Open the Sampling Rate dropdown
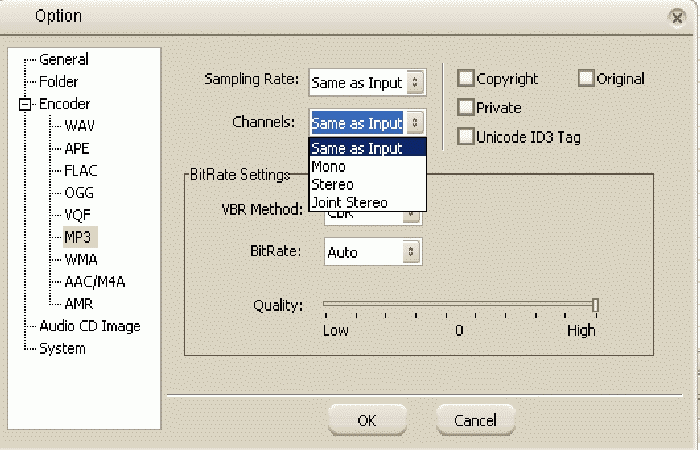 point(416,82)
